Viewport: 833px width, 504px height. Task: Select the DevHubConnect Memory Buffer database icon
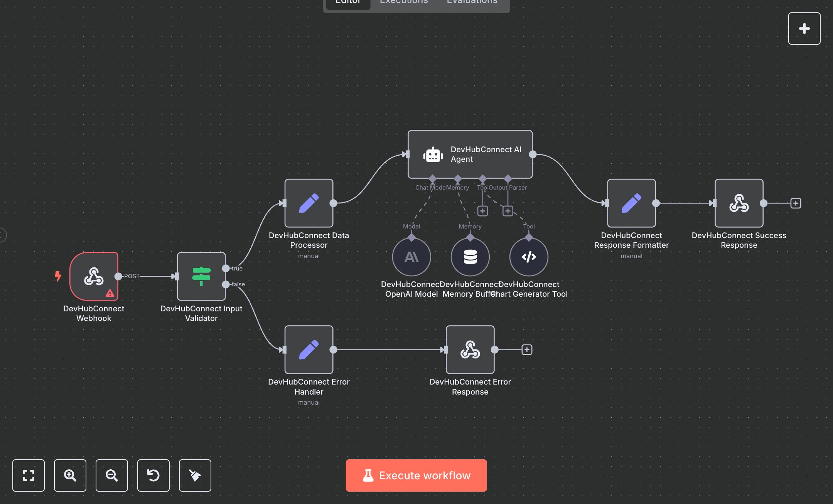click(x=470, y=257)
